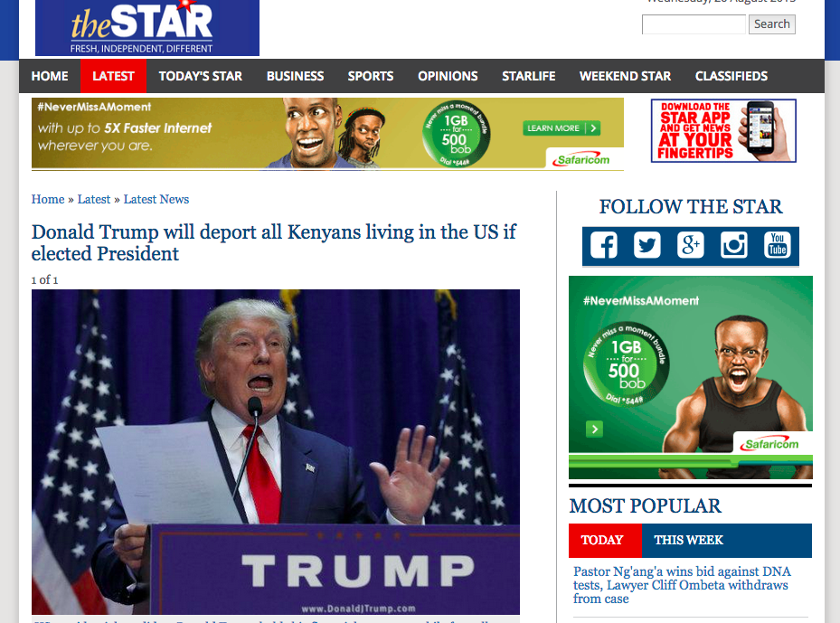This screenshot has width=840, height=623.
Task: Go to the HOME menu item
Action: point(50,76)
